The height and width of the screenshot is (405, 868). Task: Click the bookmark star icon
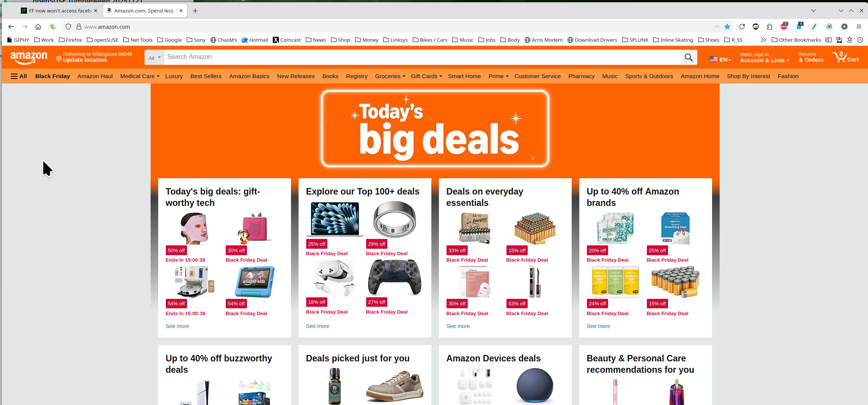pos(727,27)
